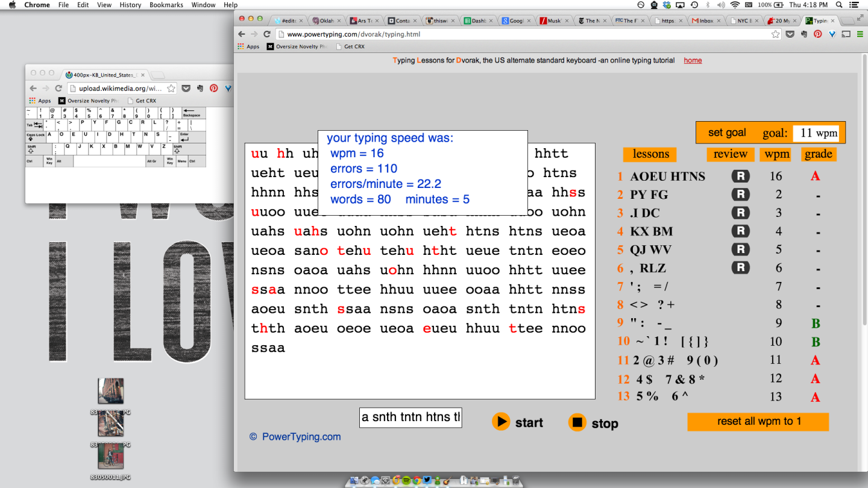The height and width of the screenshot is (488, 868).
Task: Open the Wi-Fi menu in the menu bar
Action: pyautogui.click(x=735, y=5)
